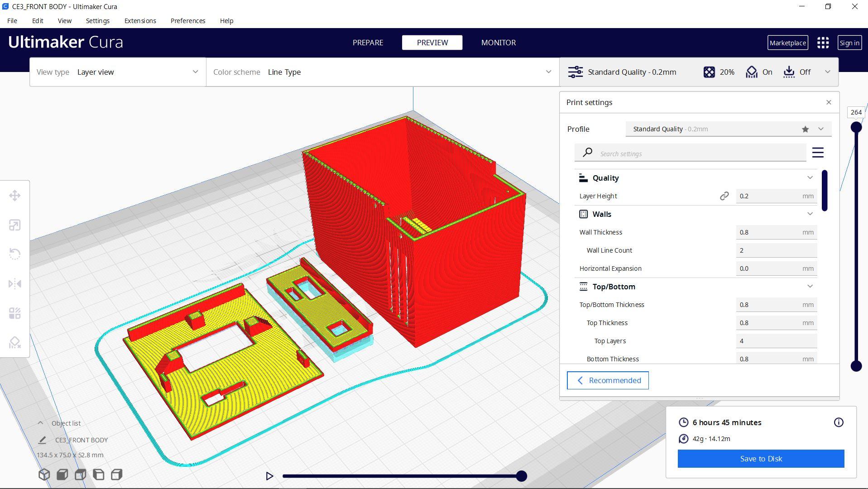Click the infill 20% icon
The height and width of the screenshot is (489, 868).
(709, 72)
